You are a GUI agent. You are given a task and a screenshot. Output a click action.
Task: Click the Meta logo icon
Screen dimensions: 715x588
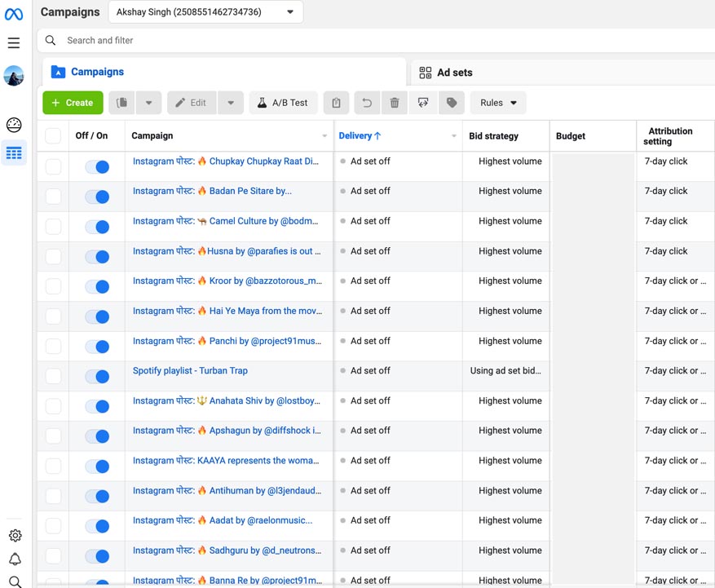tap(14, 14)
